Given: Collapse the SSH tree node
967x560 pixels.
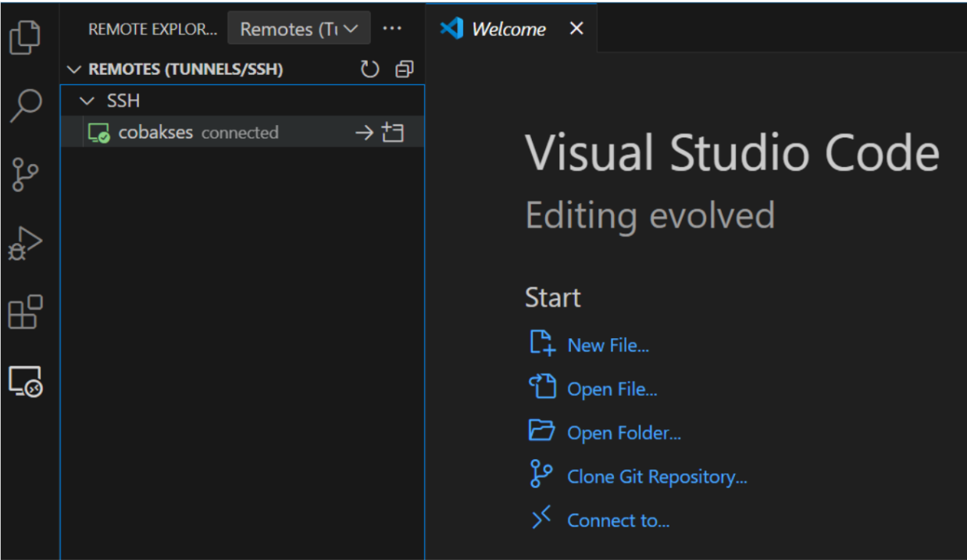Looking at the screenshot, I should [87, 102].
